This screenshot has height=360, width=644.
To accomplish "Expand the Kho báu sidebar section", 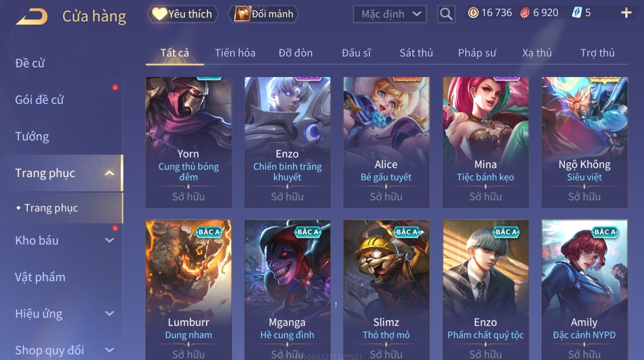I will (x=109, y=241).
